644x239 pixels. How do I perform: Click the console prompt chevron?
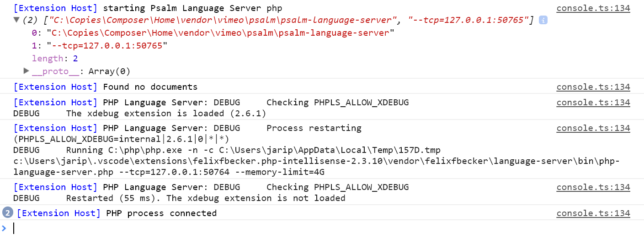point(5,228)
